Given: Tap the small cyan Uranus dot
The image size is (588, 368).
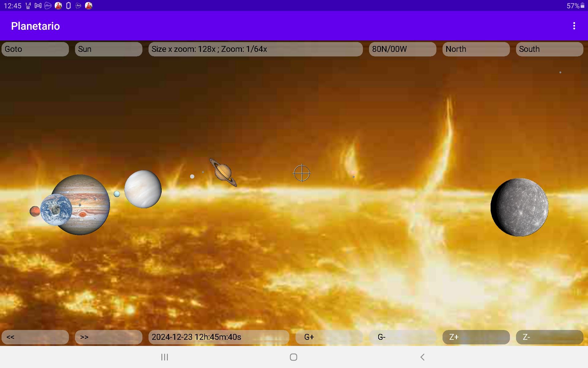Looking at the screenshot, I should 117,194.
